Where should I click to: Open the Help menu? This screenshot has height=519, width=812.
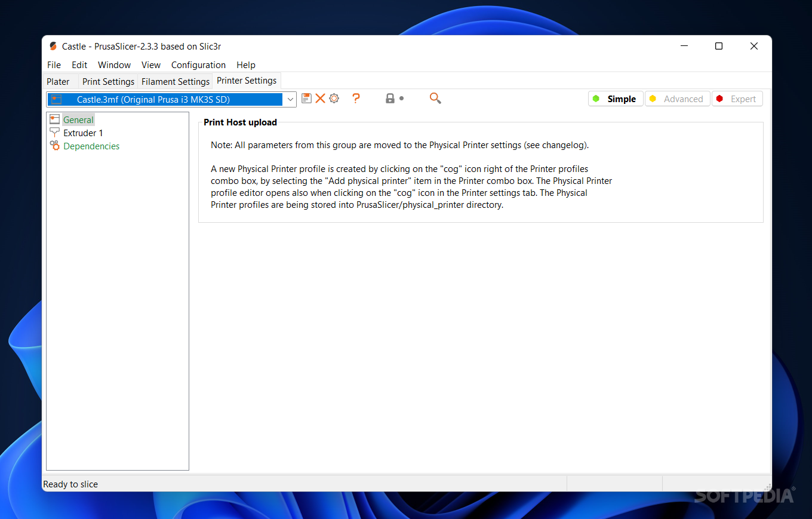pos(246,65)
